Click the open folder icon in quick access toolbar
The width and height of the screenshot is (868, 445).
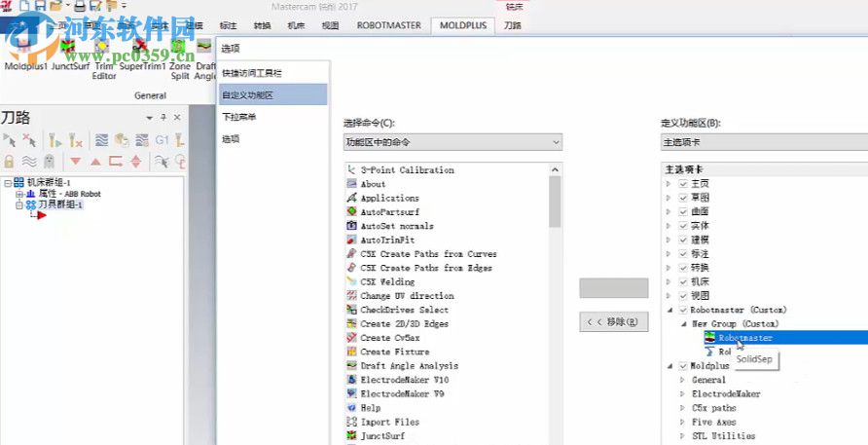54,6
